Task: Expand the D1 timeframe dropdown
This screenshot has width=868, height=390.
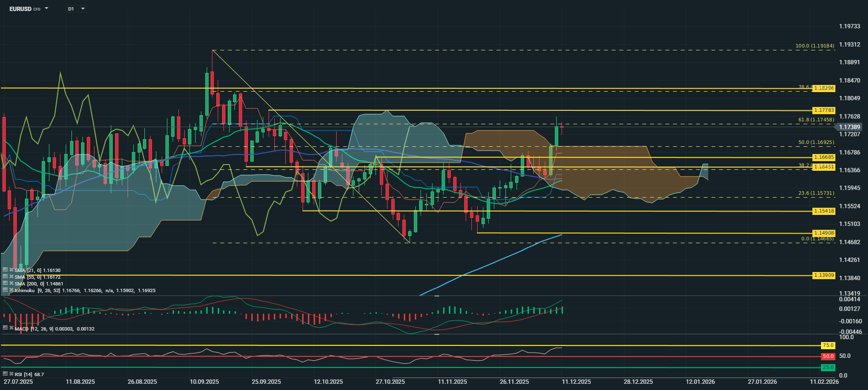Action: [83, 9]
